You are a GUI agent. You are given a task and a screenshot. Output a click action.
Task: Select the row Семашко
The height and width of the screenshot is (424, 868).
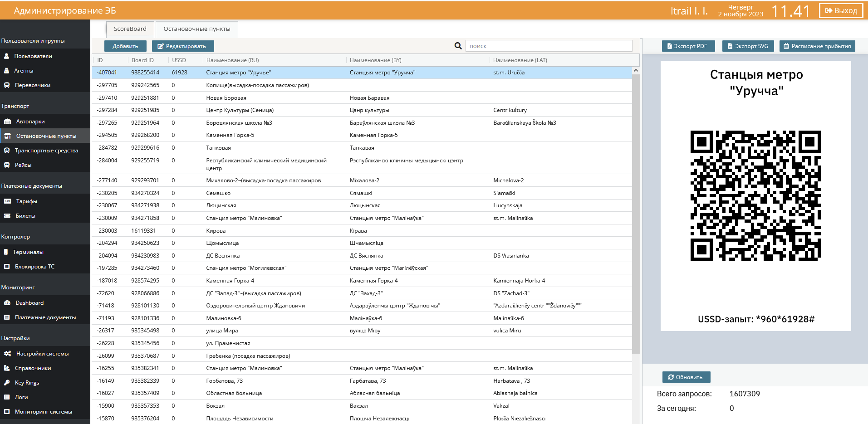(x=362, y=193)
